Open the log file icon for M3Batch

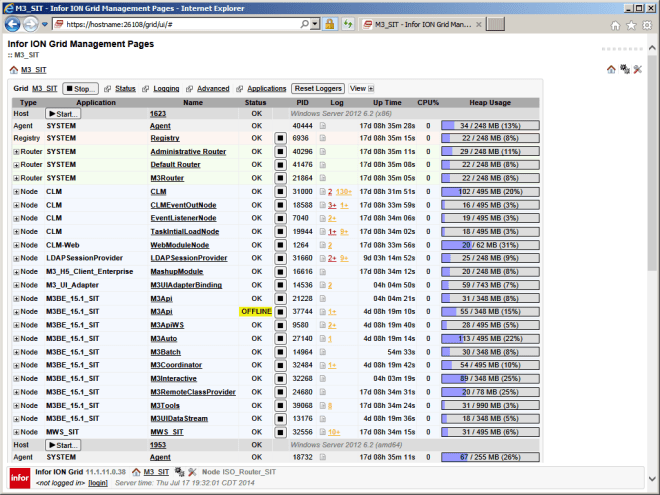pos(322,353)
